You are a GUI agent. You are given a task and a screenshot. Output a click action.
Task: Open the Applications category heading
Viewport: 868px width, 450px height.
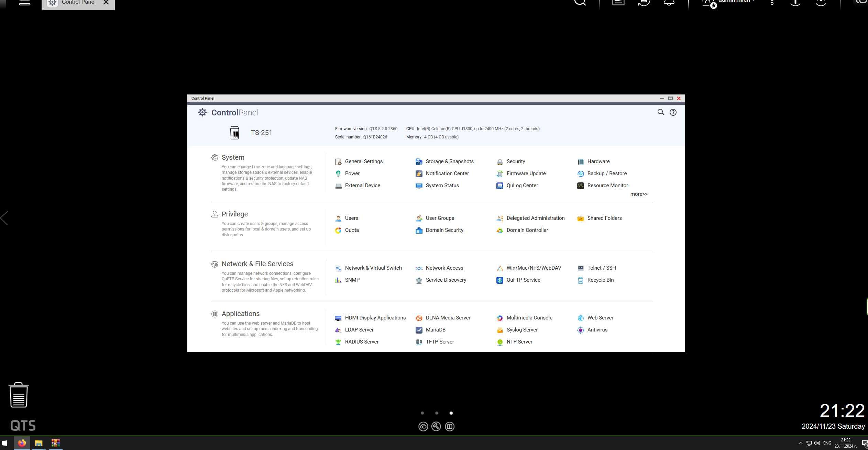click(x=240, y=314)
